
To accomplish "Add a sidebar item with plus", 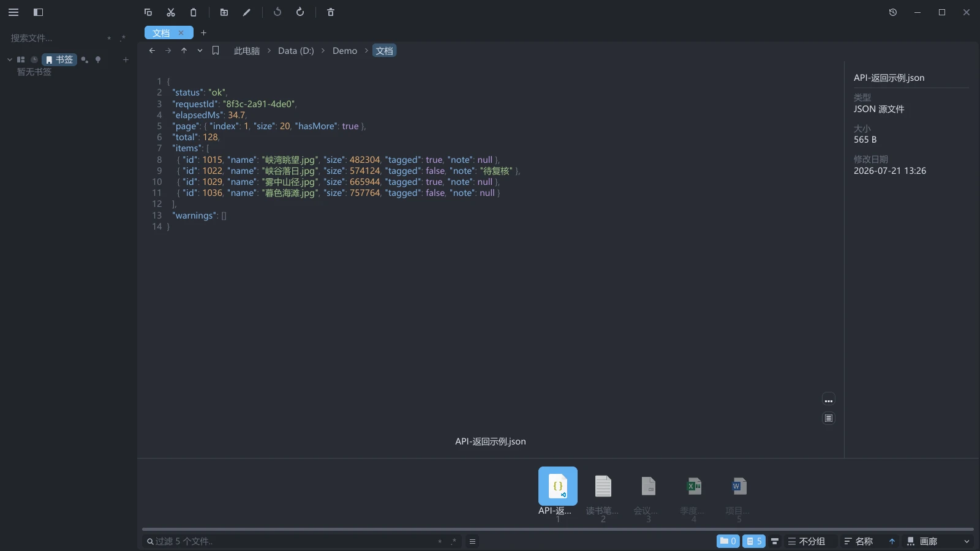I will (126, 59).
